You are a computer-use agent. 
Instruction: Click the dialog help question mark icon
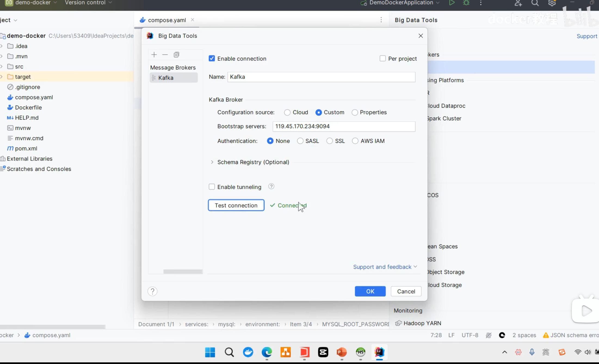pyautogui.click(x=152, y=291)
